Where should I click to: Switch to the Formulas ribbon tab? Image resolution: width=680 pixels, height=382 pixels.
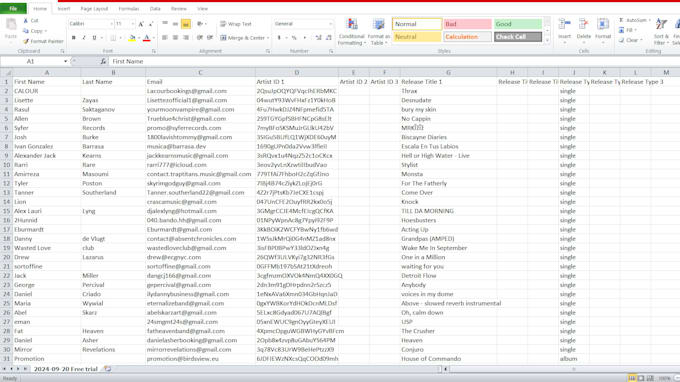tap(129, 9)
